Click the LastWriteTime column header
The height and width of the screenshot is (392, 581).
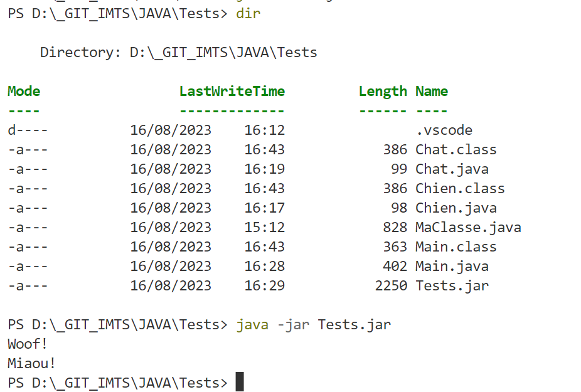tap(232, 92)
